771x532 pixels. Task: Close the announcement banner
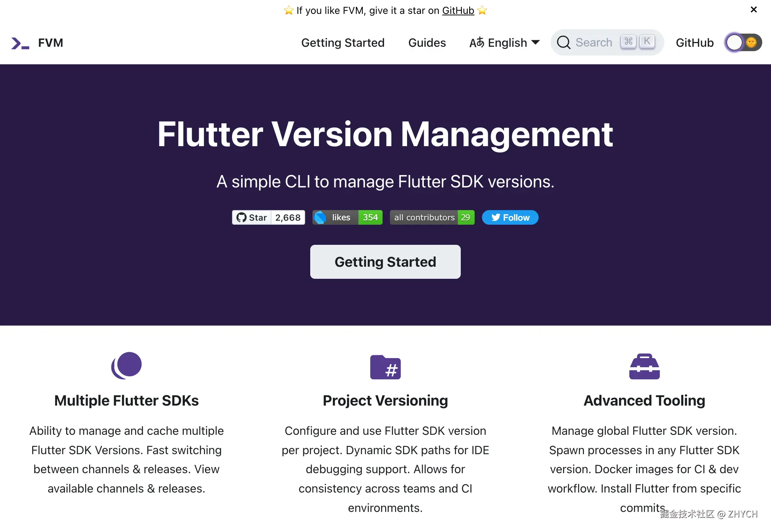[x=753, y=9]
